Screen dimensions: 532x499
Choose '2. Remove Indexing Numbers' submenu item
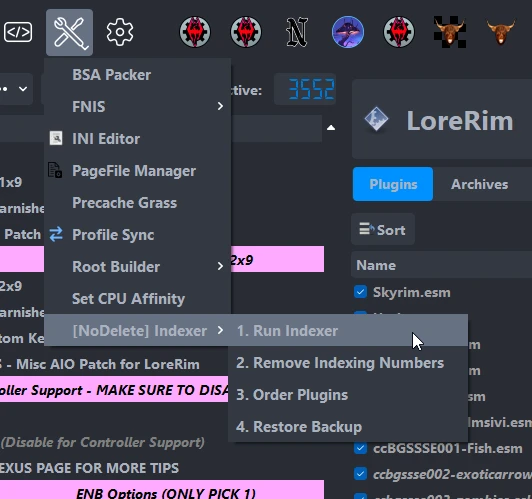[348, 362]
